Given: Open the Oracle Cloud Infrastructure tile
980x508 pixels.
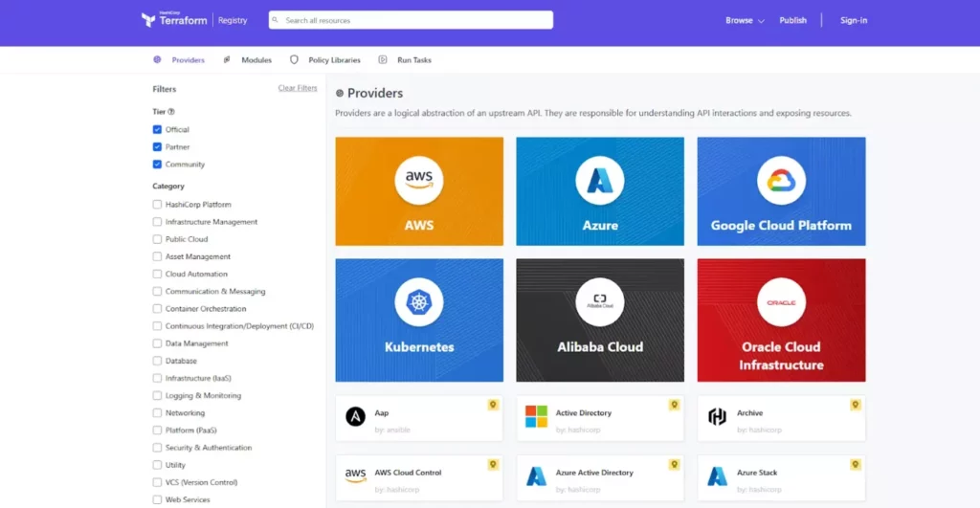Looking at the screenshot, I should coord(781,320).
